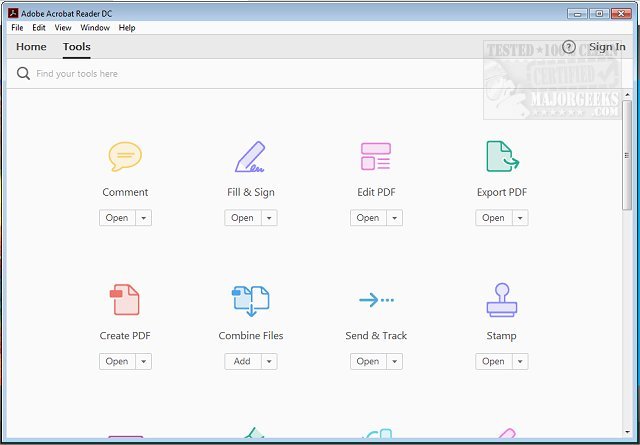Open the Edit menu
640x445 pixels.
pos(39,28)
